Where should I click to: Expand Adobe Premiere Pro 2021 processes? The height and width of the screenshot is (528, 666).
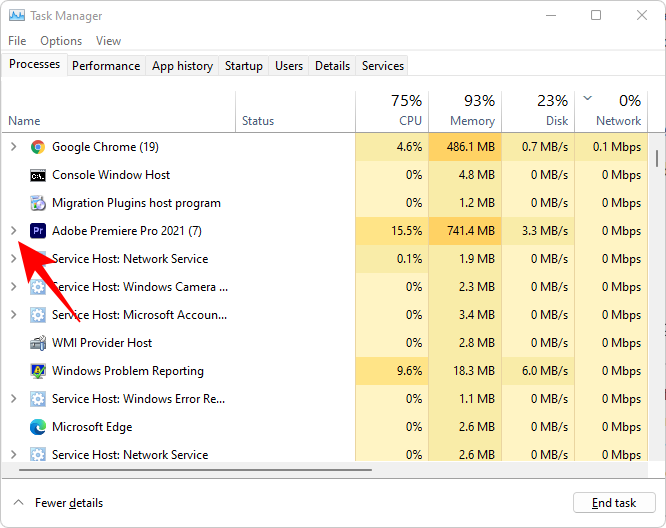click(x=13, y=231)
